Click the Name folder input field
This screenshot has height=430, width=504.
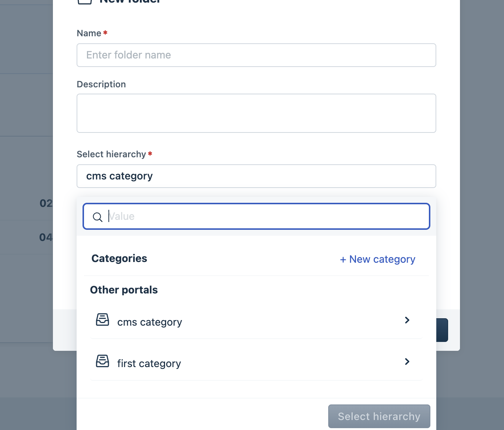coord(256,55)
